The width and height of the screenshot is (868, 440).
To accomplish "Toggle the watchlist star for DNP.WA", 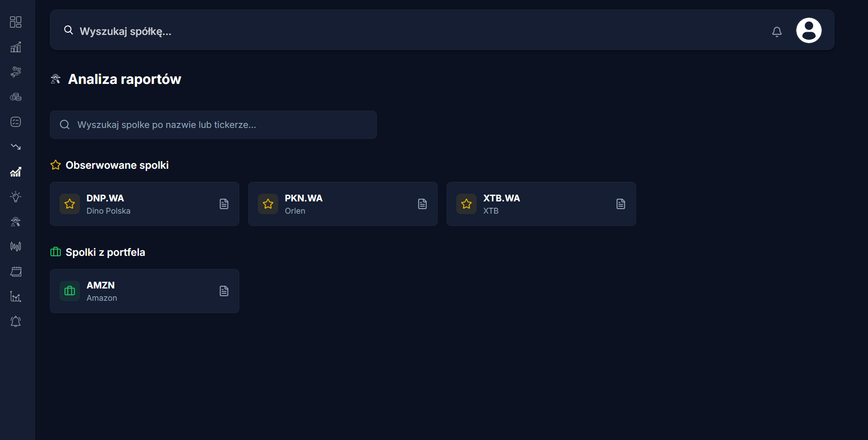I will point(70,204).
